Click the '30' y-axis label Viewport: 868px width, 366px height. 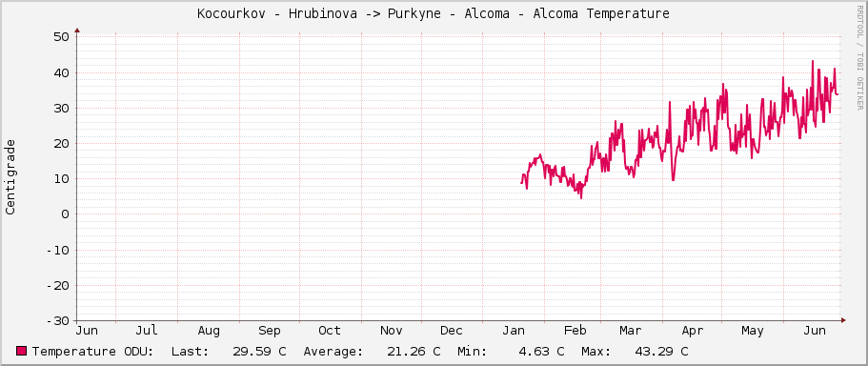click(61, 108)
